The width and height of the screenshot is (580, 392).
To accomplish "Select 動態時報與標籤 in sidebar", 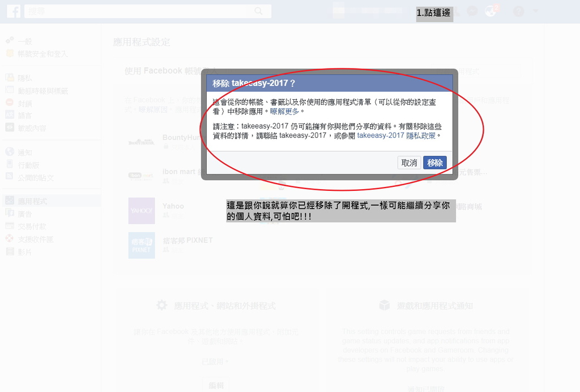I will 42,91.
